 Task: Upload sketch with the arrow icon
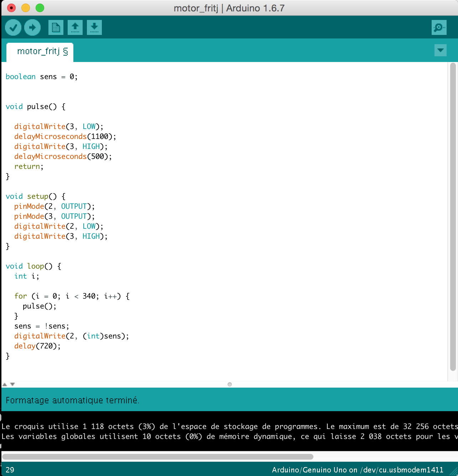pyautogui.click(x=32, y=27)
